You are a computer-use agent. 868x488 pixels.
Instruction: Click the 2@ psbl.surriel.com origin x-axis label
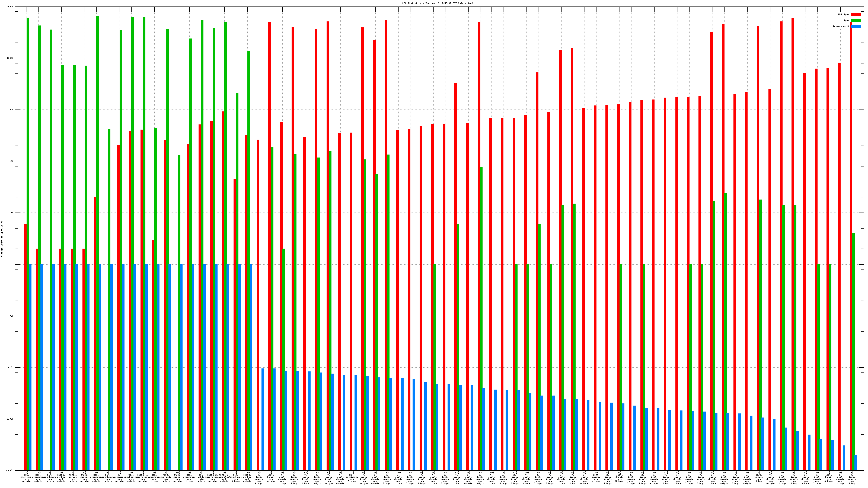click(166, 477)
